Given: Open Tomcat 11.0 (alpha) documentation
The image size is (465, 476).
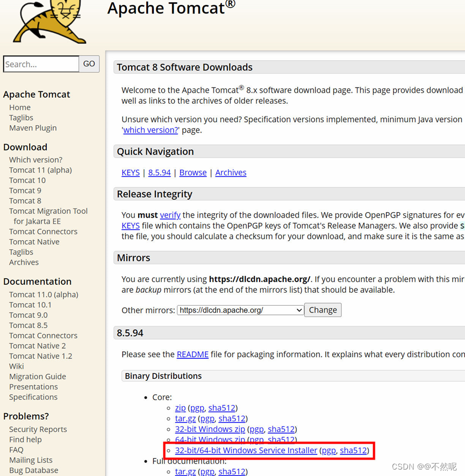Looking at the screenshot, I should 44,295.
